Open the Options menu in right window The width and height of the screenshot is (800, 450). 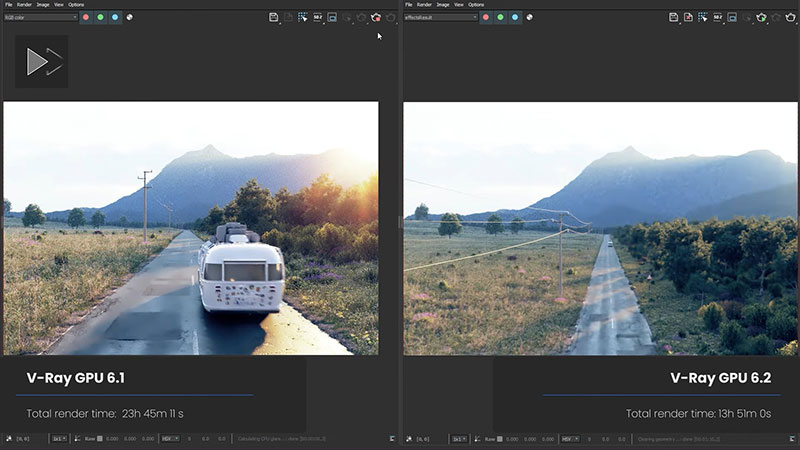pyautogui.click(x=476, y=5)
